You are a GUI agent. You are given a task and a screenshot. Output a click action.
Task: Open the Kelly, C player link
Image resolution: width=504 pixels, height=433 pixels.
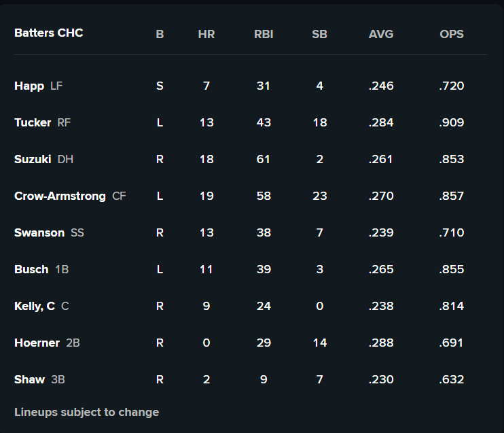[35, 306]
